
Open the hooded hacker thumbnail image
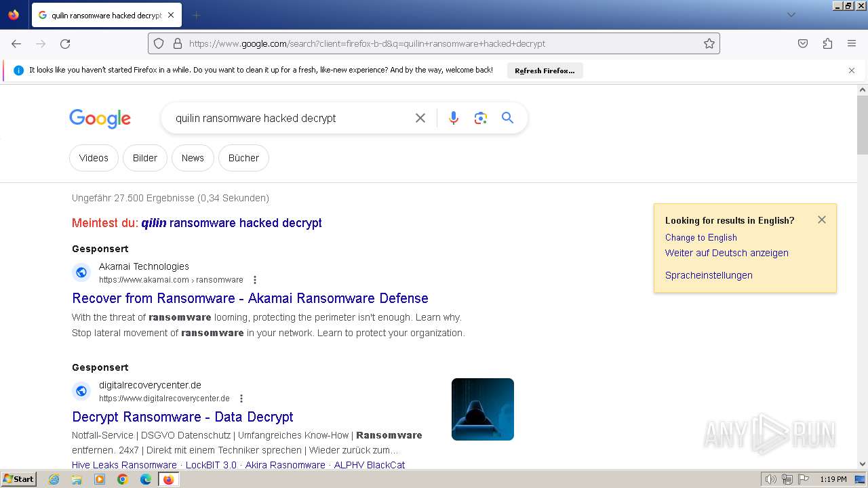[483, 409]
